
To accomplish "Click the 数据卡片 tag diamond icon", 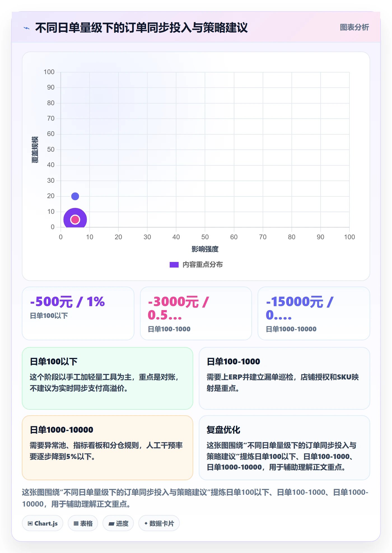I will (146, 523).
